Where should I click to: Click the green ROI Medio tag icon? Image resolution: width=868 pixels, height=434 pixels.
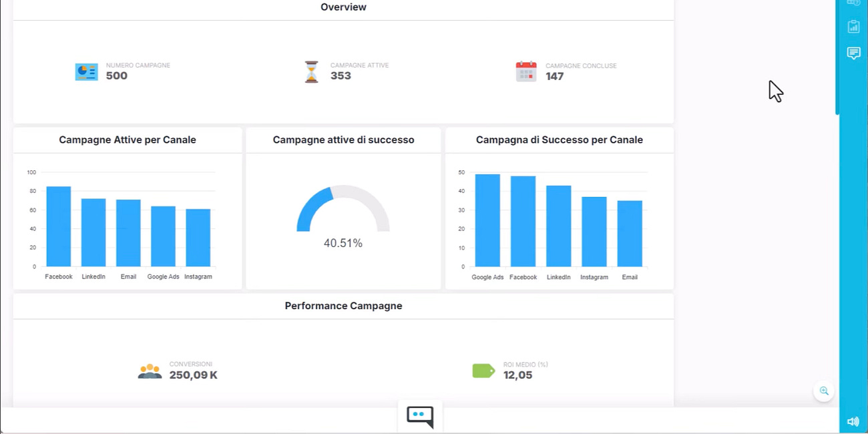pyautogui.click(x=483, y=370)
